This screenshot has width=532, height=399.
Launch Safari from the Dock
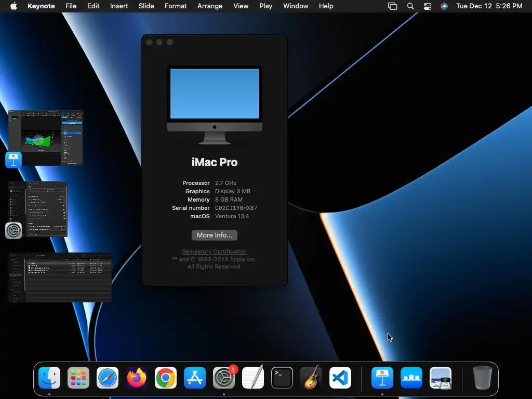pyautogui.click(x=108, y=378)
